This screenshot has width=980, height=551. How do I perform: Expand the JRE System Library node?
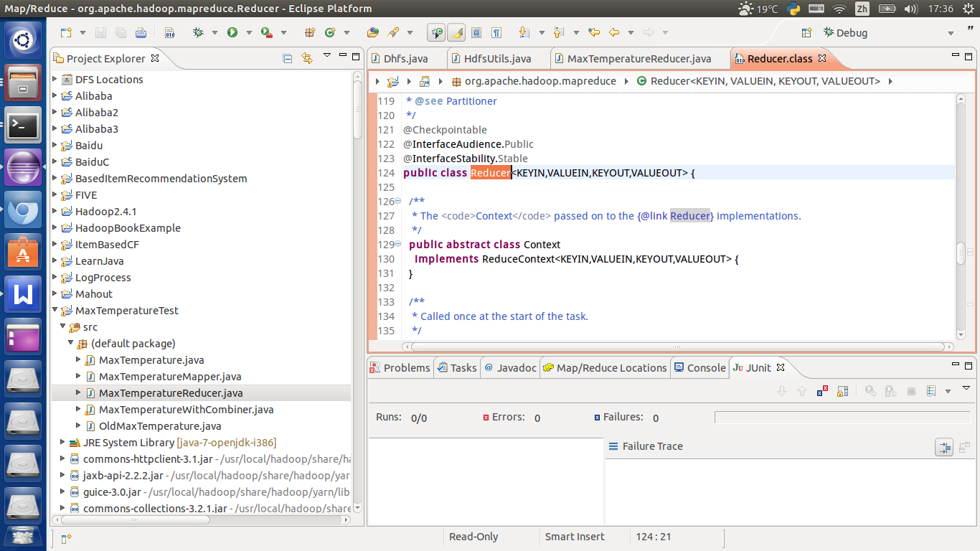tap(63, 443)
